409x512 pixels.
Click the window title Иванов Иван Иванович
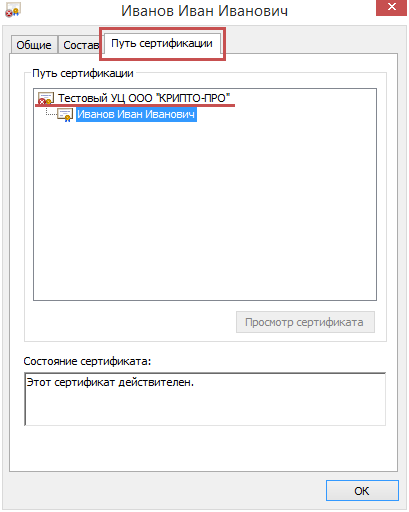[204, 11]
